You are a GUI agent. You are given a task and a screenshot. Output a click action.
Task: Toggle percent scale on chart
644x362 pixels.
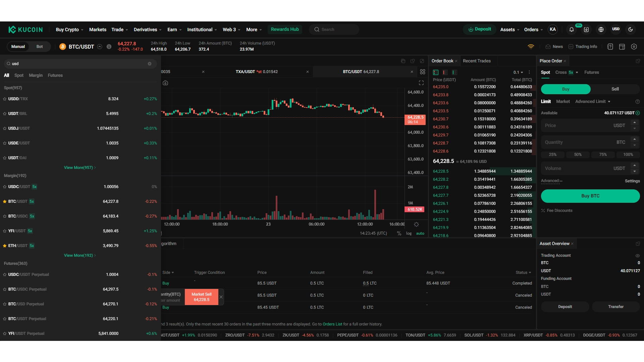click(x=399, y=233)
